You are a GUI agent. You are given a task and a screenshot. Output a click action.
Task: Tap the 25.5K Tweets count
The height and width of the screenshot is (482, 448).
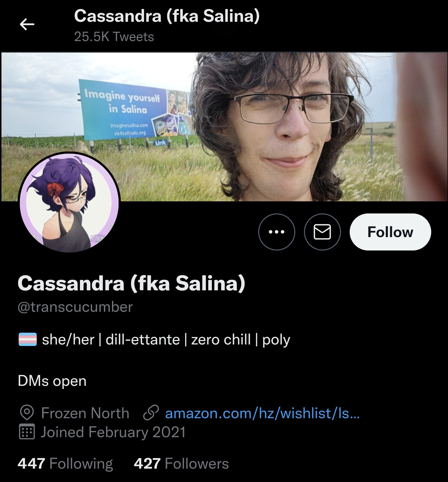(x=114, y=37)
